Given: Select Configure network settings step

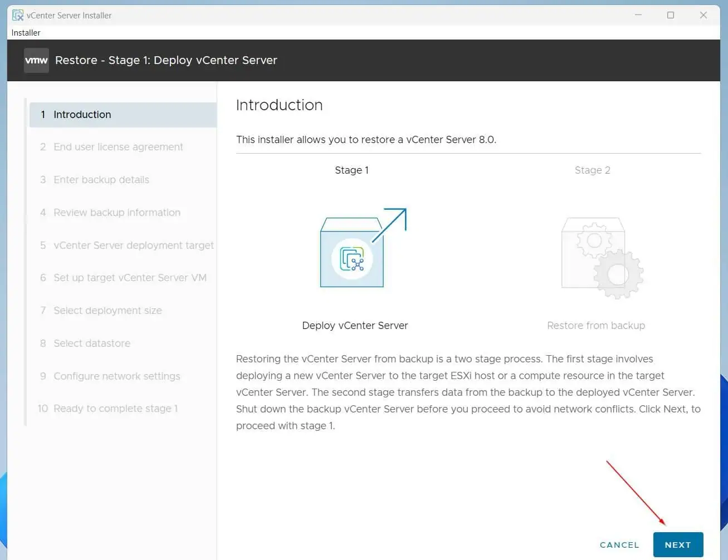Looking at the screenshot, I should [110, 376].
